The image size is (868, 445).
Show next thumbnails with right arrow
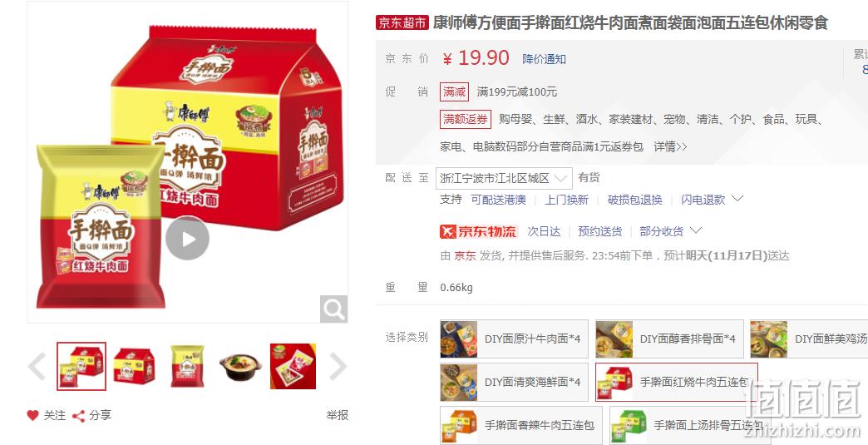click(x=338, y=367)
